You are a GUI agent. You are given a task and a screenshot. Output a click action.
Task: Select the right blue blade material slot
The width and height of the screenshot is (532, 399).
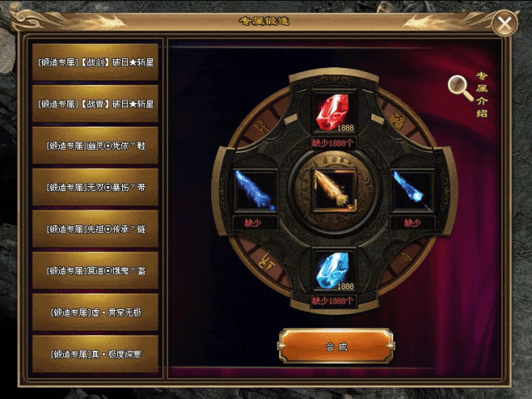[x=412, y=191]
